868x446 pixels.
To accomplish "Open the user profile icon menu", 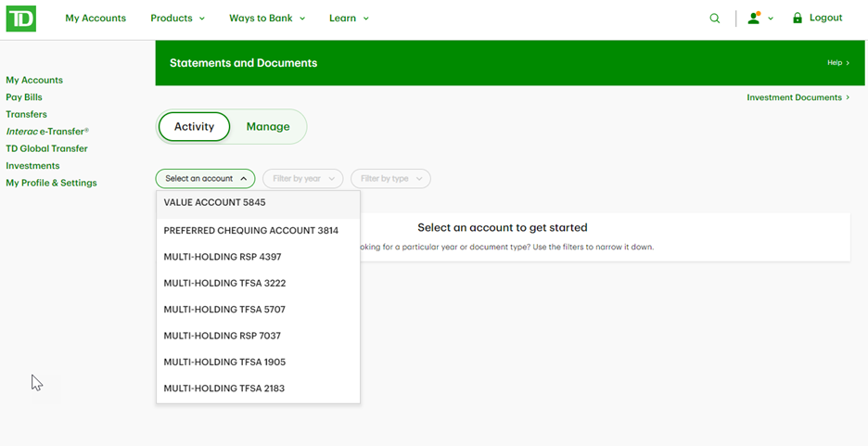I will tap(759, 19).
